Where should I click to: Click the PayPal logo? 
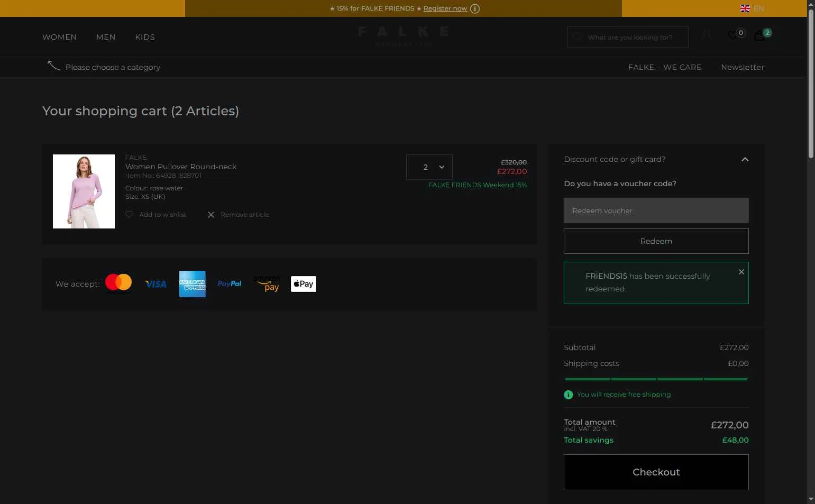(x=230, y=284)
